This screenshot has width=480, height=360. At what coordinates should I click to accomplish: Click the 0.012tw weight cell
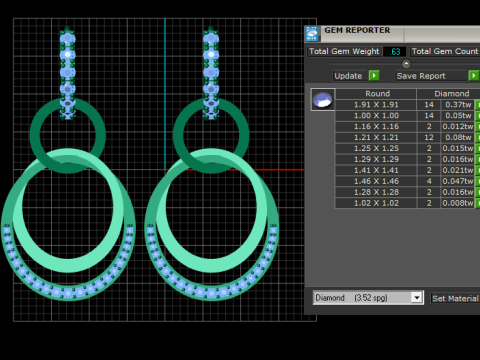point(458,127)
